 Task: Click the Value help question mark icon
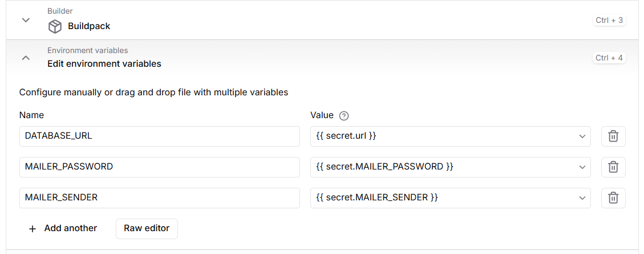pos(343,116)
